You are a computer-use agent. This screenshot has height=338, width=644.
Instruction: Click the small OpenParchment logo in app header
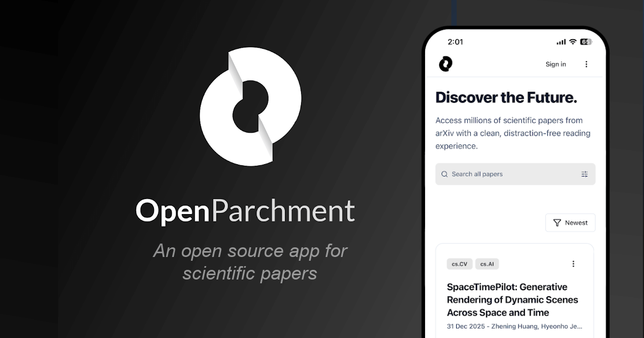(445, 64)
